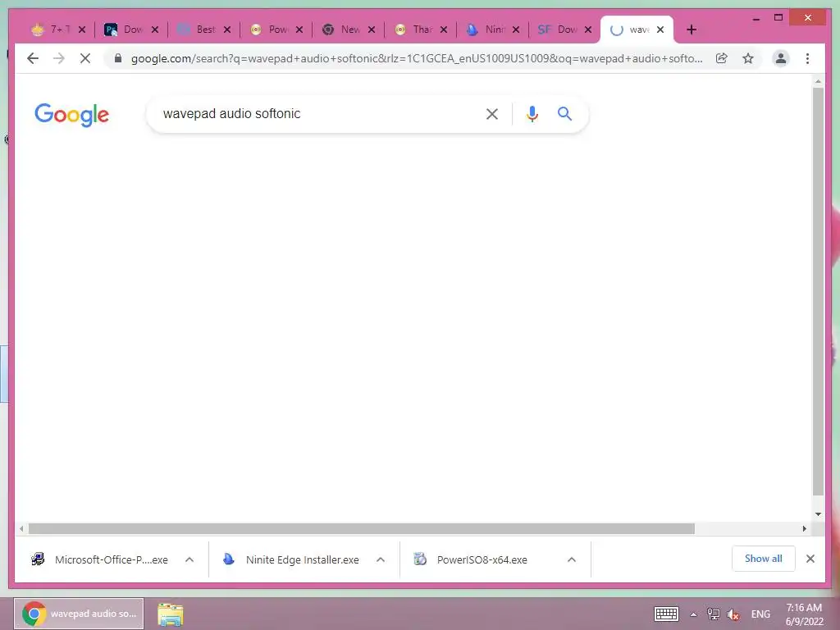Close the 'Nini' tab

[x=516, y=30]
